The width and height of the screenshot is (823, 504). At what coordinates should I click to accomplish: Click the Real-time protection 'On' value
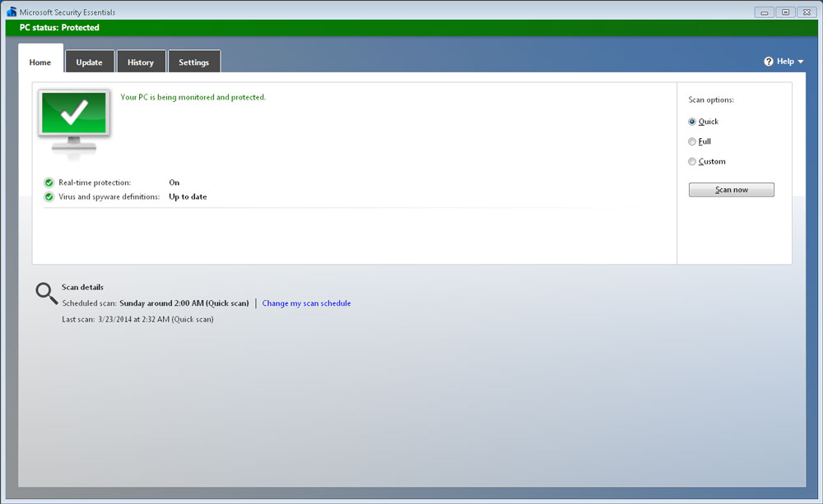tap(174, 183)
